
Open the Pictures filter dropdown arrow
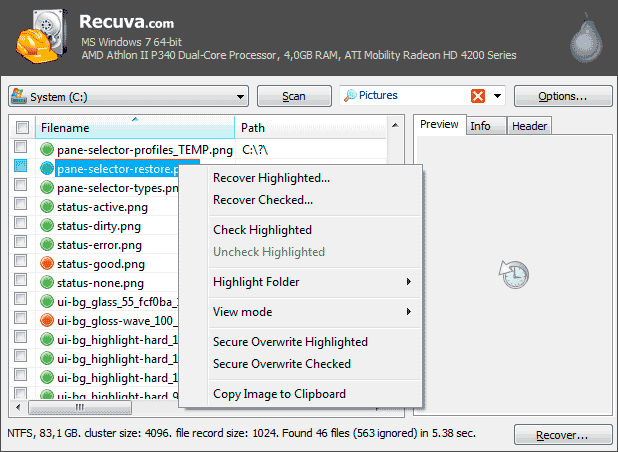497,96
